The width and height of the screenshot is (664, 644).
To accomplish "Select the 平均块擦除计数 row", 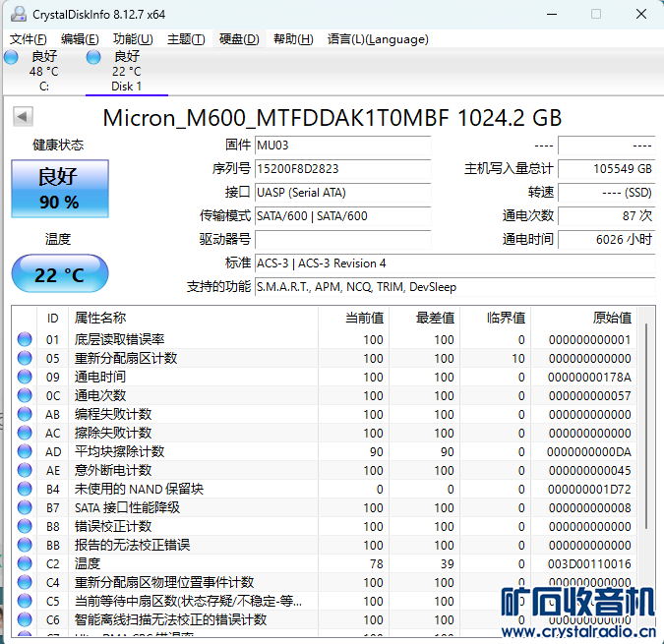I will (x=324, y=451).
